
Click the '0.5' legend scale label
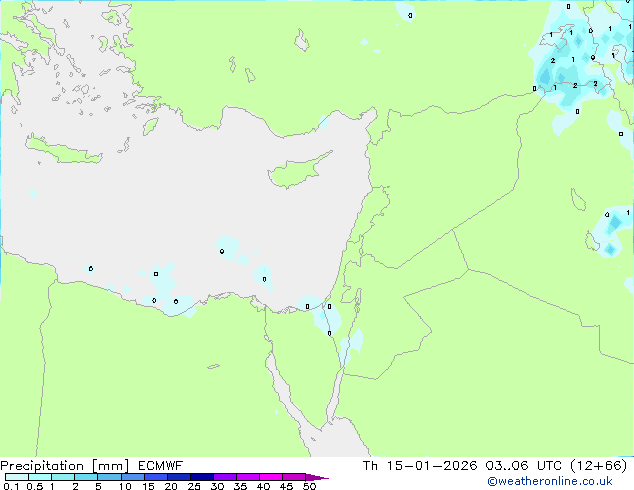pos(35,486)
